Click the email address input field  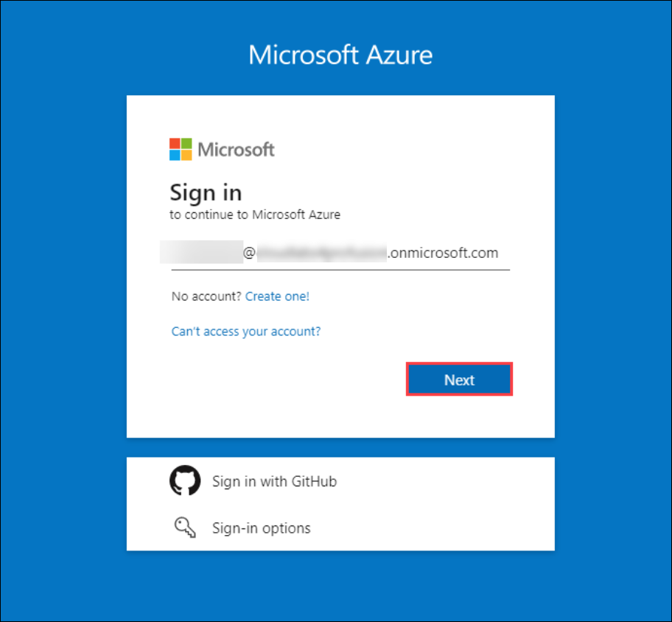340,254
